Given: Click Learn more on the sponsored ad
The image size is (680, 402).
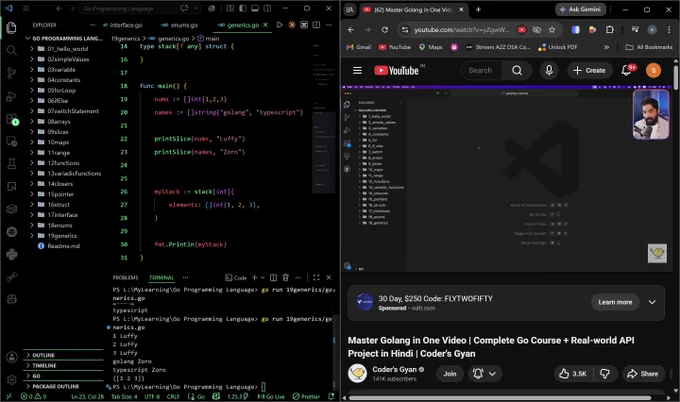Looking at the screenshot, I should [x=615, y=302].
